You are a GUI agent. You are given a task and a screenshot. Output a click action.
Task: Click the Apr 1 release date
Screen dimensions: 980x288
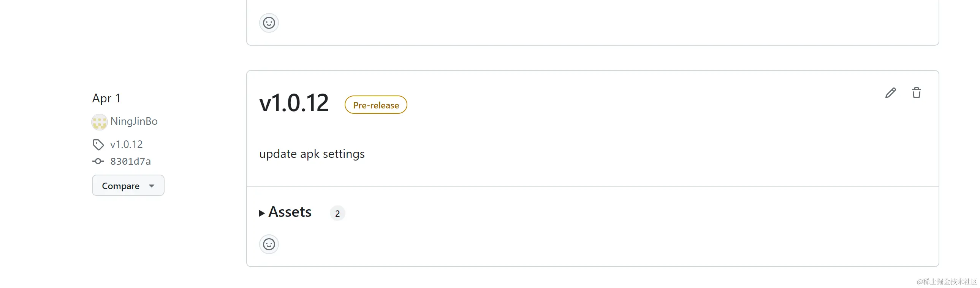pyautogui.click(x=106, y=98)
